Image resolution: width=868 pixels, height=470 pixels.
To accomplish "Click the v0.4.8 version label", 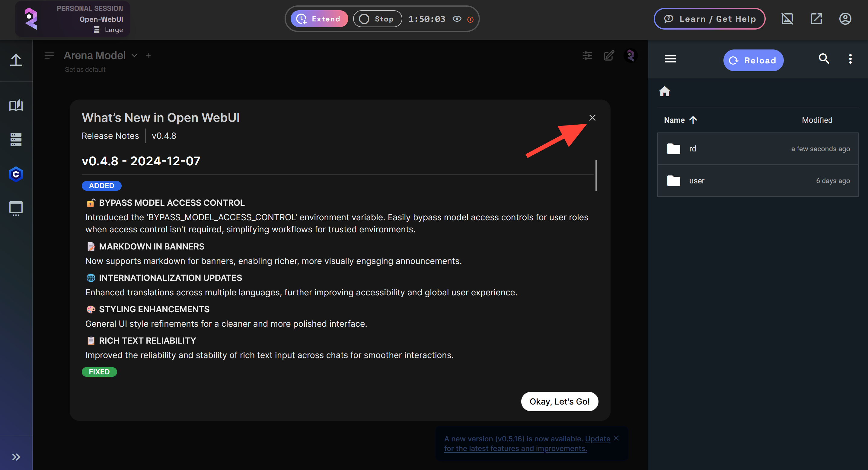I will (x=164, y=136).
